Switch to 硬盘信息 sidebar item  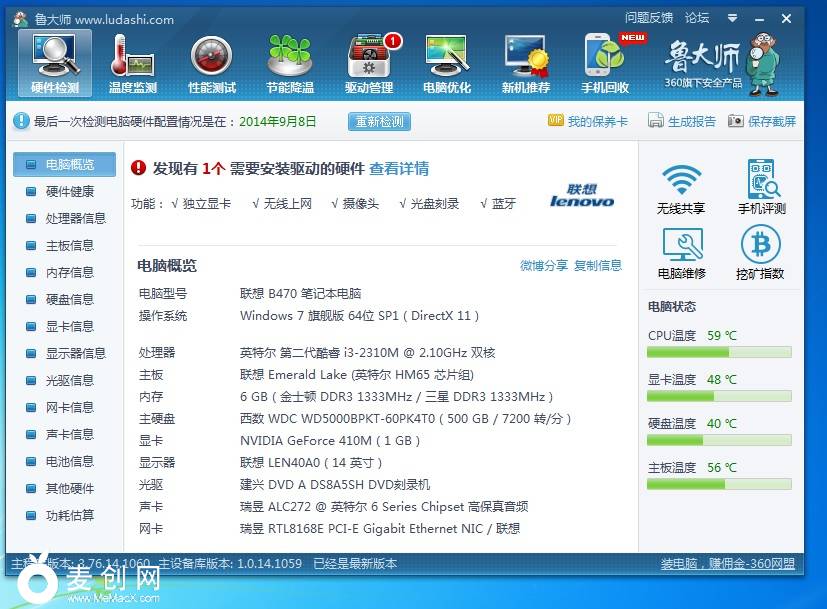pos(69,299)
